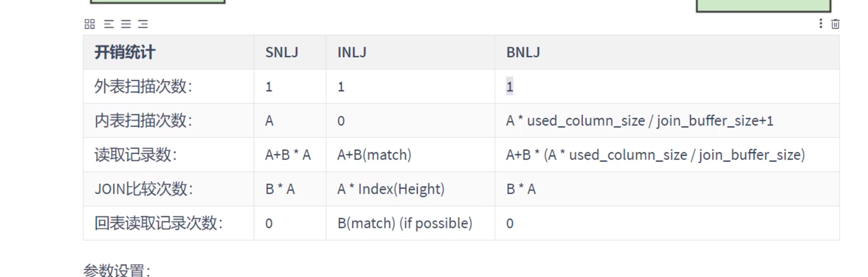Screen dimensions: 868x277
Task: Click the 参数设置 text below table
Action: click(x=116, y=271)
